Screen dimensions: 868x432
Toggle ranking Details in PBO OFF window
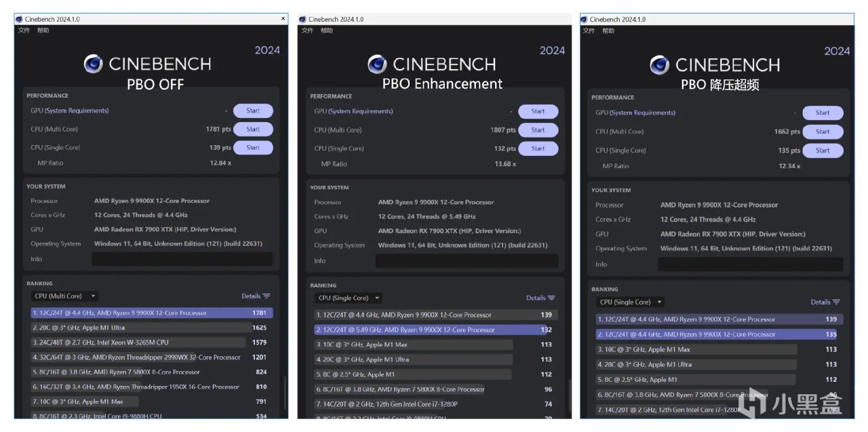pos(256,296)
